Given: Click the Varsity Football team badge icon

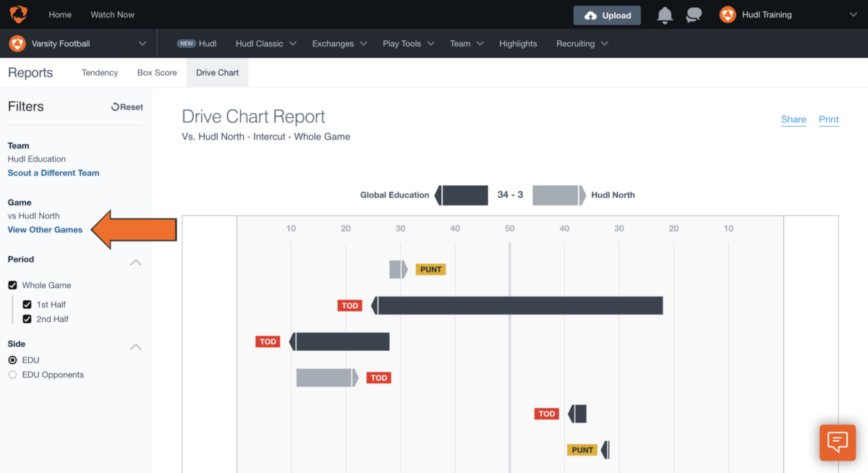Looking at the screenshot, I should (16, 43).
